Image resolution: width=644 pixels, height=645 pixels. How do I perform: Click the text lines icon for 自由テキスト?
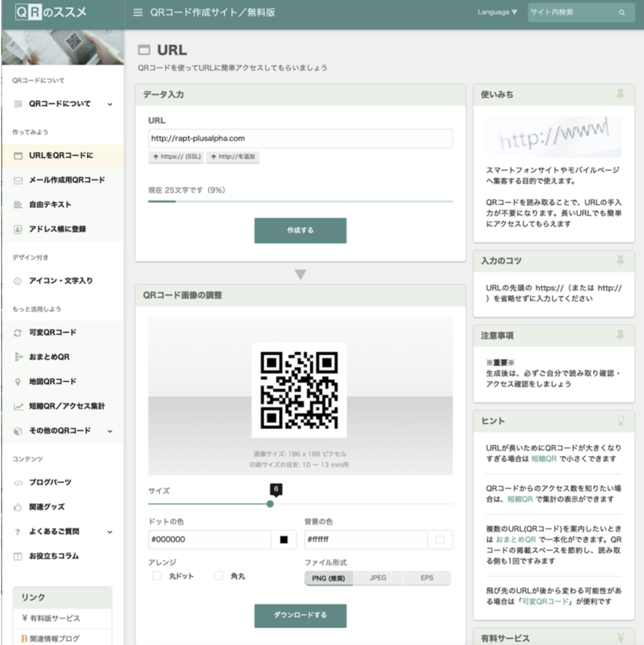tap(18, 205)
